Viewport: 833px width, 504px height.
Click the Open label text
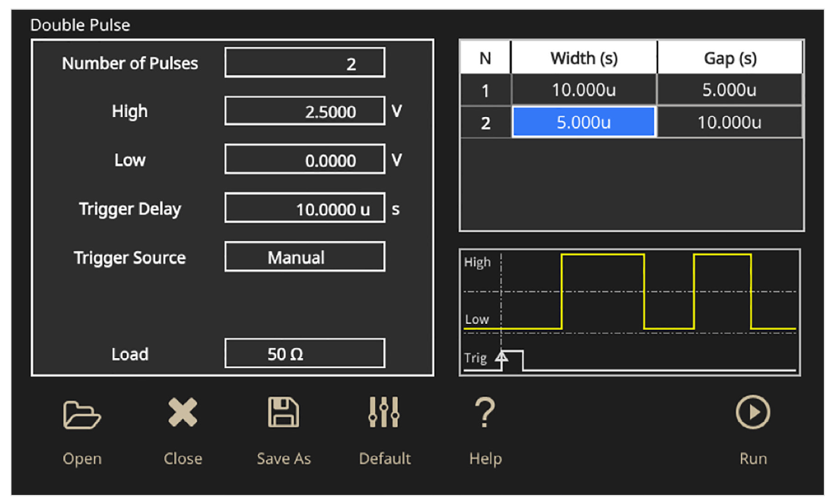coord(82,459)
